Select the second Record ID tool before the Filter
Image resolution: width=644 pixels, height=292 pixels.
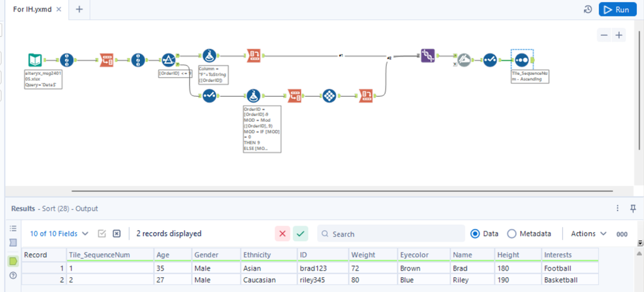pyautogui.click(x=138, y=60)
